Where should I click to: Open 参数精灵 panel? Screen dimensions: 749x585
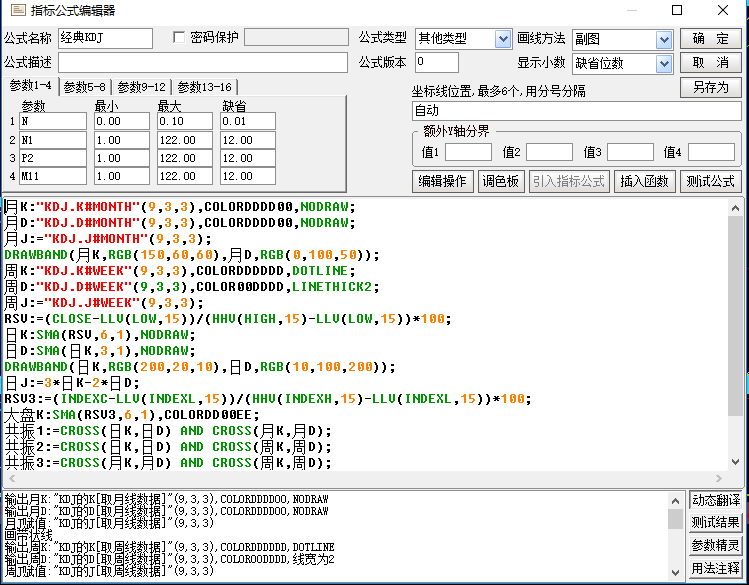tap(716, 545)
